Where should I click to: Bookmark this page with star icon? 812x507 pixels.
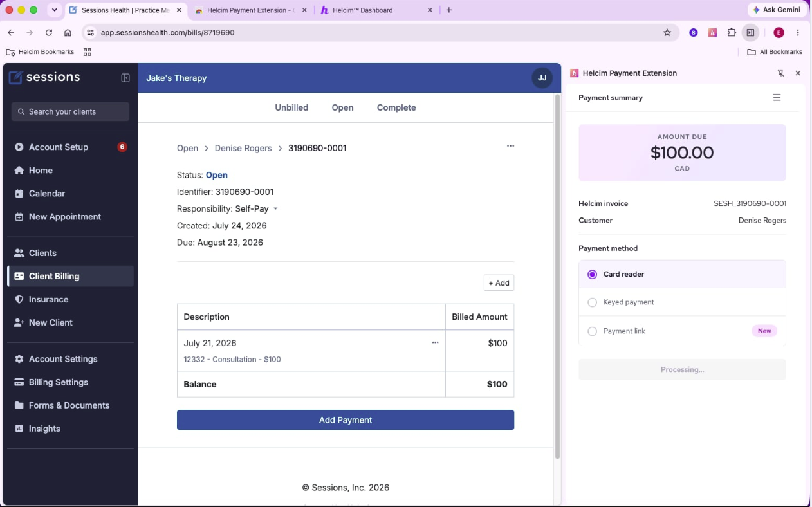point(667,33)
